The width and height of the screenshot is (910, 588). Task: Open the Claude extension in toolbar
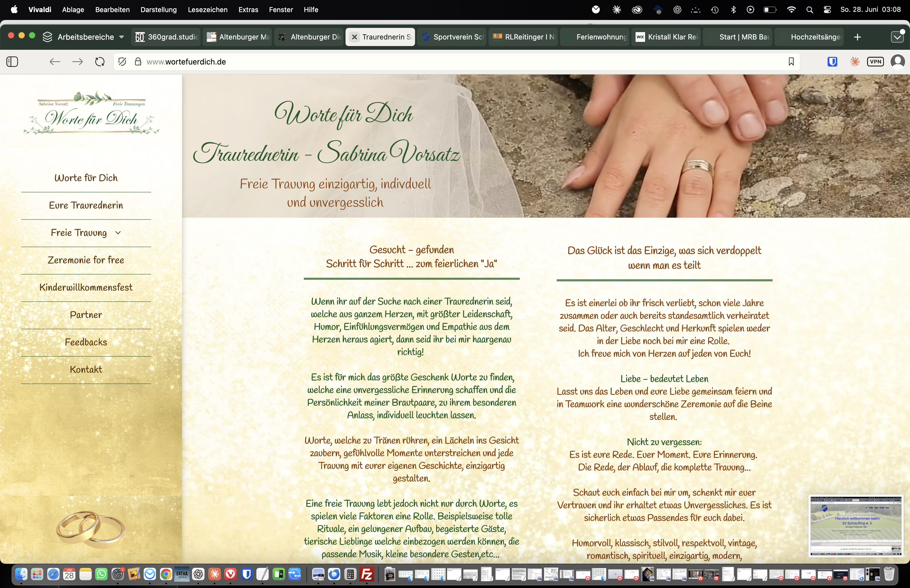tap(855, 62)
